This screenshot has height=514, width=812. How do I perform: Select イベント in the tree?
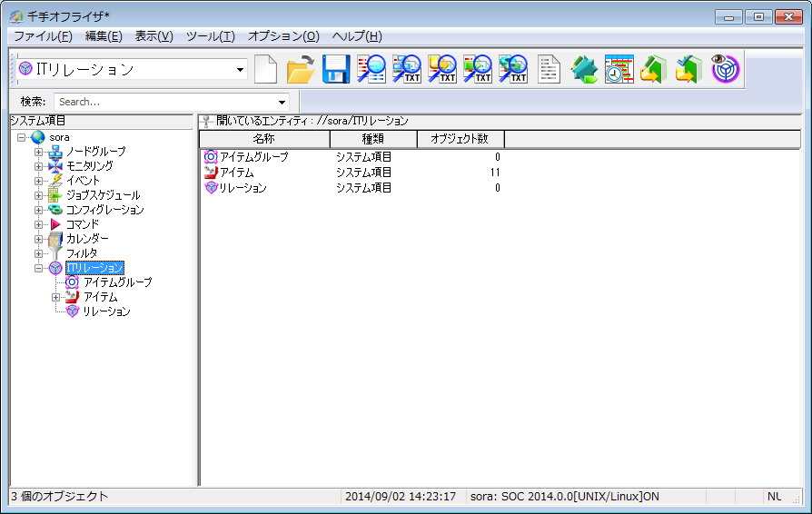pos(83,181)
